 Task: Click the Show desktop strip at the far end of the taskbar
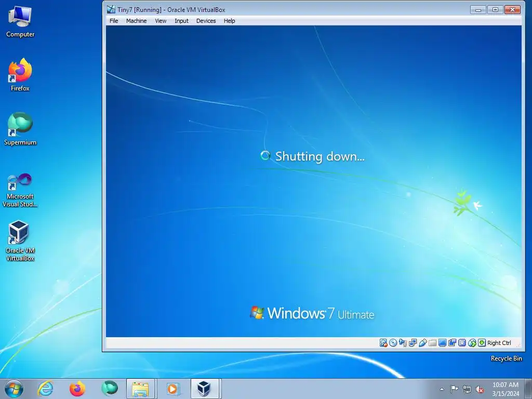pos(528,389)
